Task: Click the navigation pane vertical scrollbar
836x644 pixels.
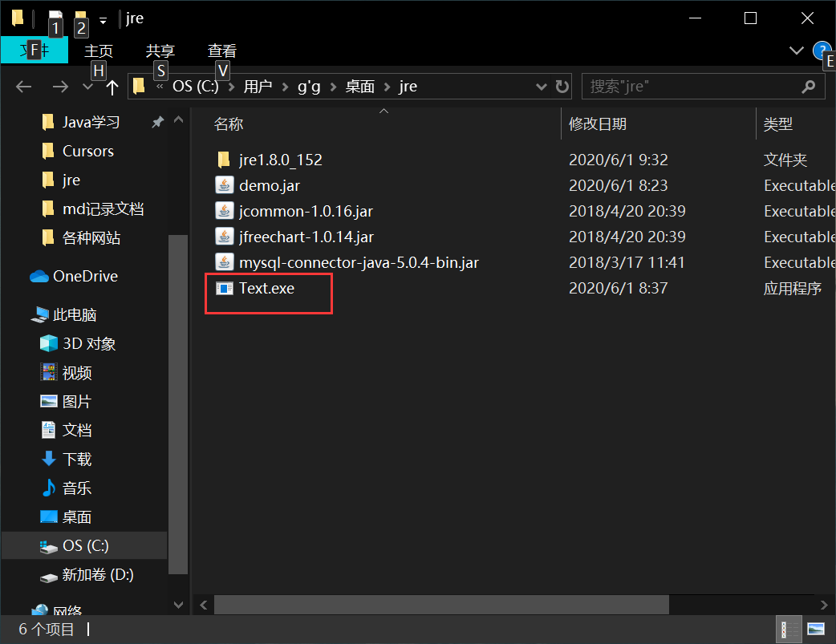Action: [x=178, y=404]
